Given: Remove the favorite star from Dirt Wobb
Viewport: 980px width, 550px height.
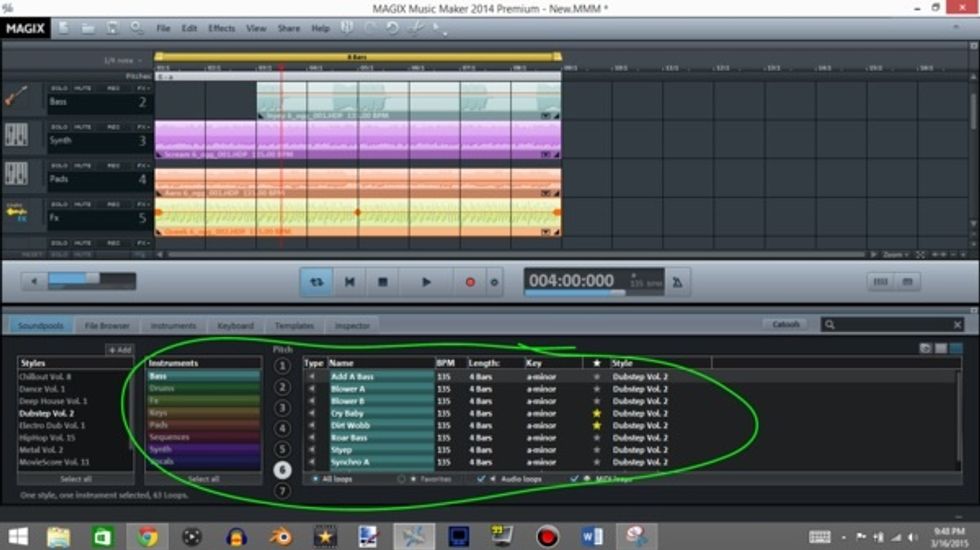Looking at the screenshot, I should tap(597, 426).
